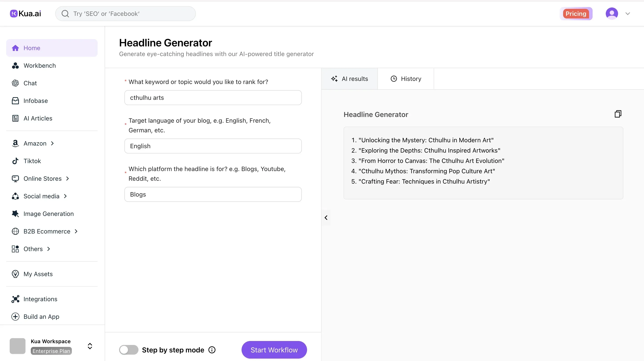Switch to the AI results tab

[350, 78]
